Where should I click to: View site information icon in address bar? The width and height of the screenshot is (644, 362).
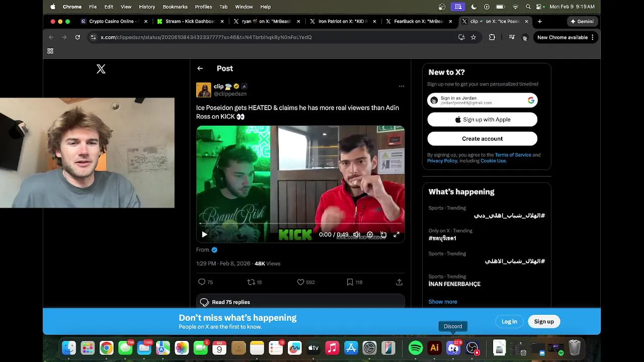93,37
